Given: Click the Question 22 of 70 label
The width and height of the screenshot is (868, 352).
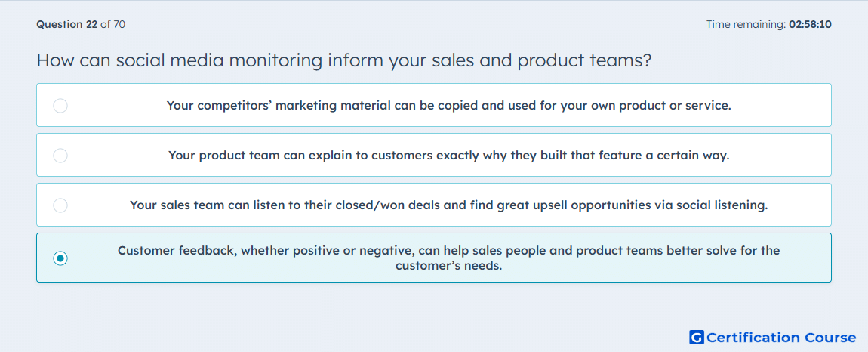Looking at the screenshot, I should click(x=81, y=24).
